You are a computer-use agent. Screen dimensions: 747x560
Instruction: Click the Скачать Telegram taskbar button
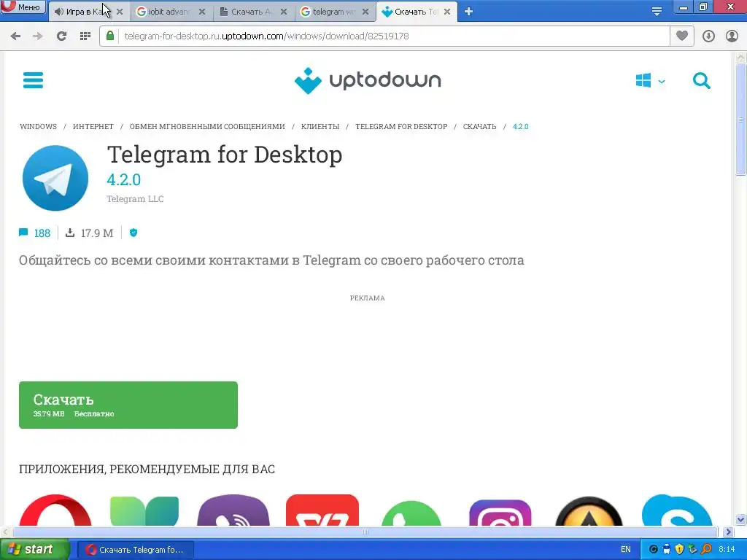[x=135, y=550]
